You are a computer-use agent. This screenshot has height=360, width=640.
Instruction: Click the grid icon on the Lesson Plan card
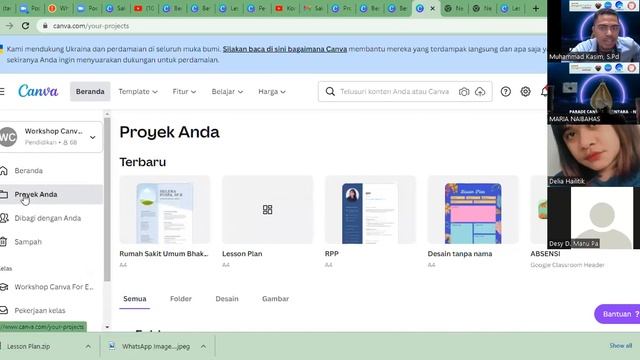[267, 210]
